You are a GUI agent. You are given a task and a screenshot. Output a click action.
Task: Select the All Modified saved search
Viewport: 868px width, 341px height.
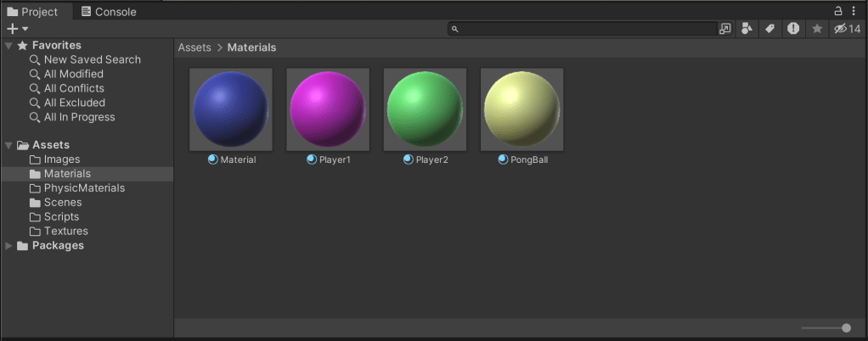(x=74, y=74)
